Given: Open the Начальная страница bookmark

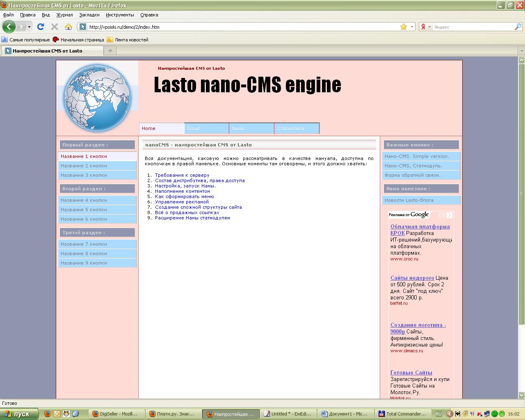Looking at the screenshot, I should (x=78, y=40).
